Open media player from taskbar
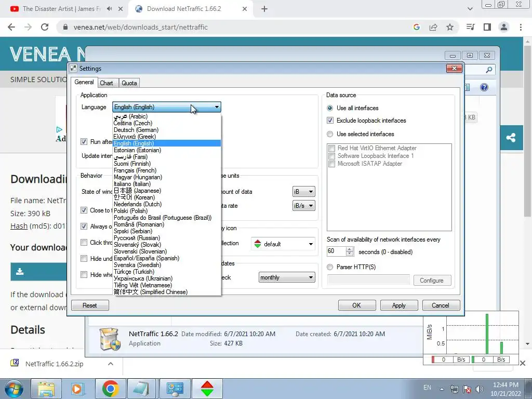 78,389
